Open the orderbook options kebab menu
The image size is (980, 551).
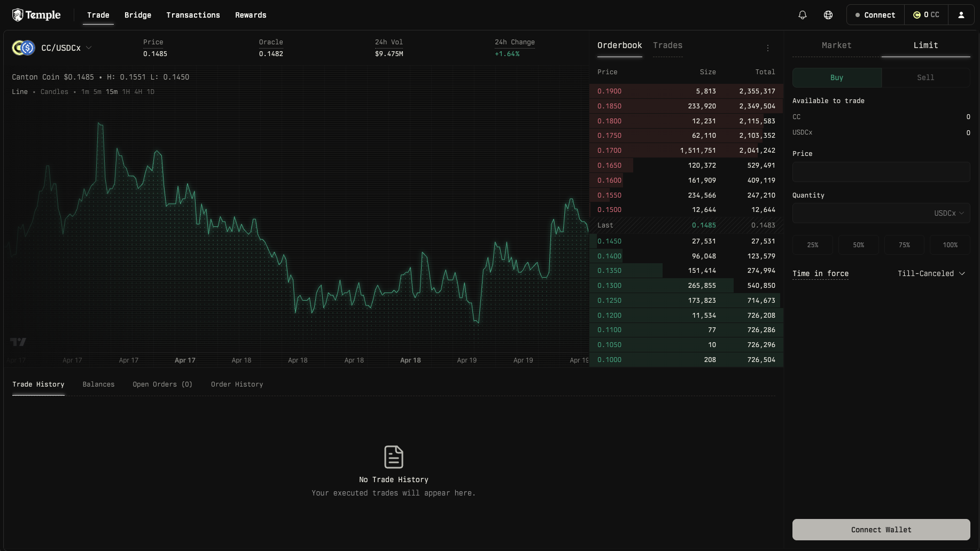click(x=768, y=48)
